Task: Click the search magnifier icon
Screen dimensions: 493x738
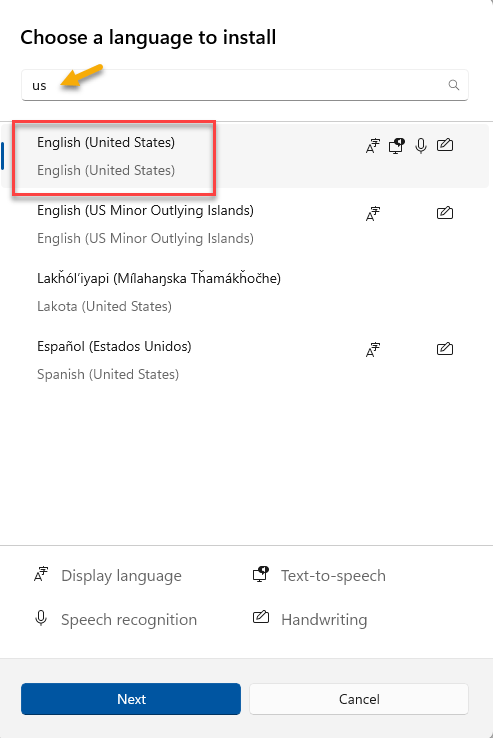Action: [x=453, y=85]
